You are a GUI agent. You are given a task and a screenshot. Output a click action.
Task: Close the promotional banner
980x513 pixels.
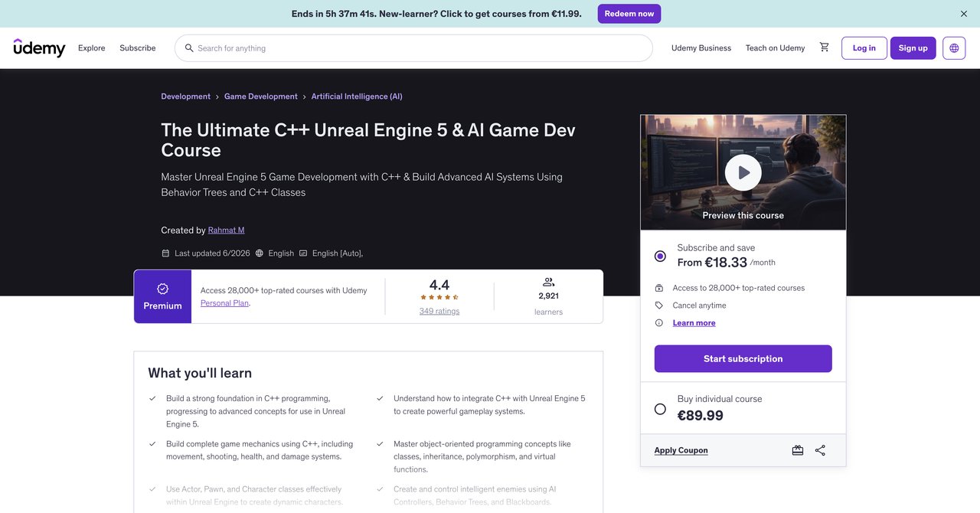[x=964, y=14]
